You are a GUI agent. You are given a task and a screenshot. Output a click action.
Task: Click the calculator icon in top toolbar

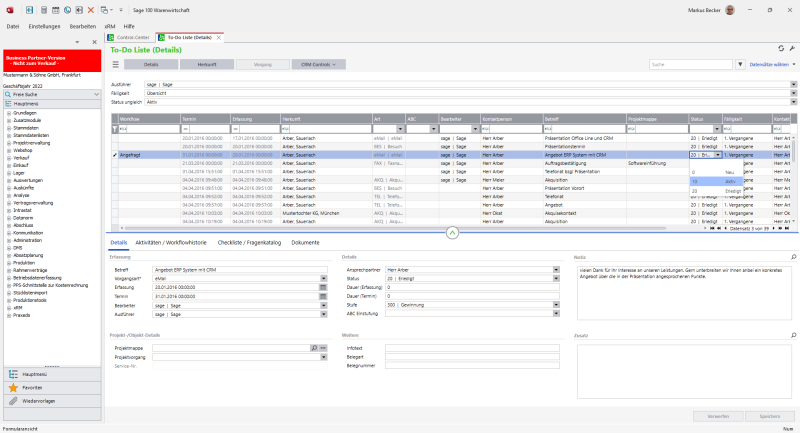(x=44, y=10)
